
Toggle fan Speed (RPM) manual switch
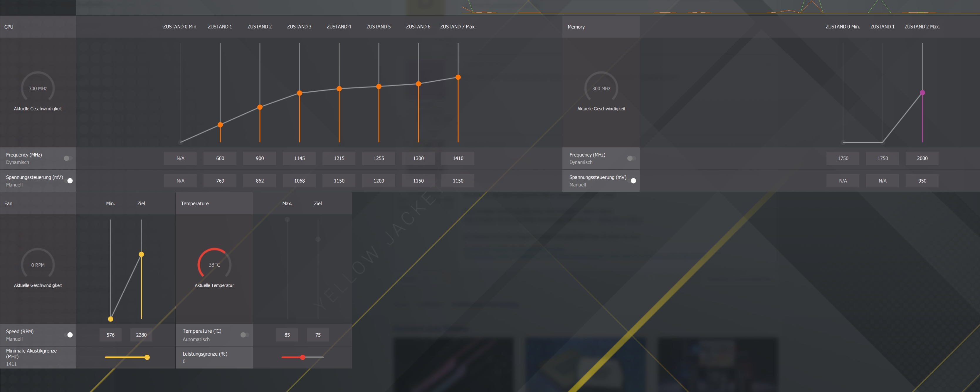click(68, 334)
